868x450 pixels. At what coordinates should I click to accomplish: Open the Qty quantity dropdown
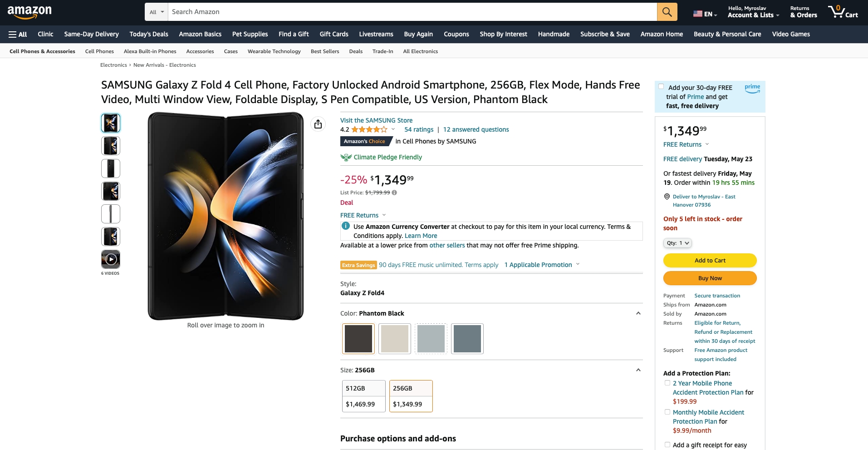pyautogui.click(x=677, y=243)
